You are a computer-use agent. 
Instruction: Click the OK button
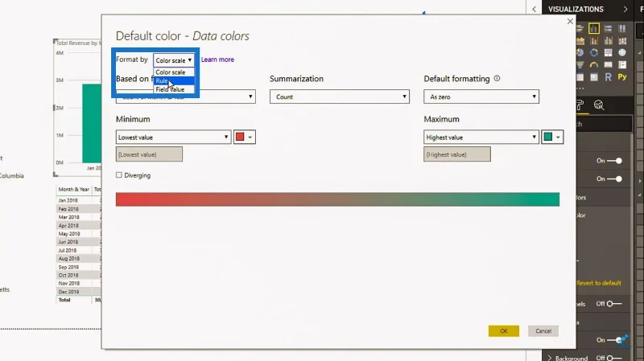504,330
